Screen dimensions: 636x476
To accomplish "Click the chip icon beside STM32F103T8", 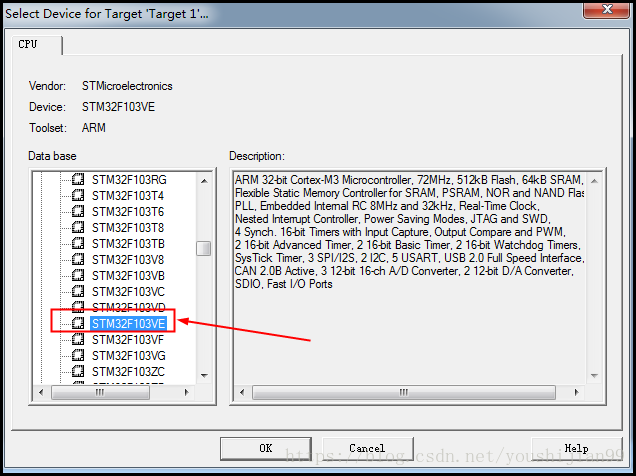I will [78, 227].
